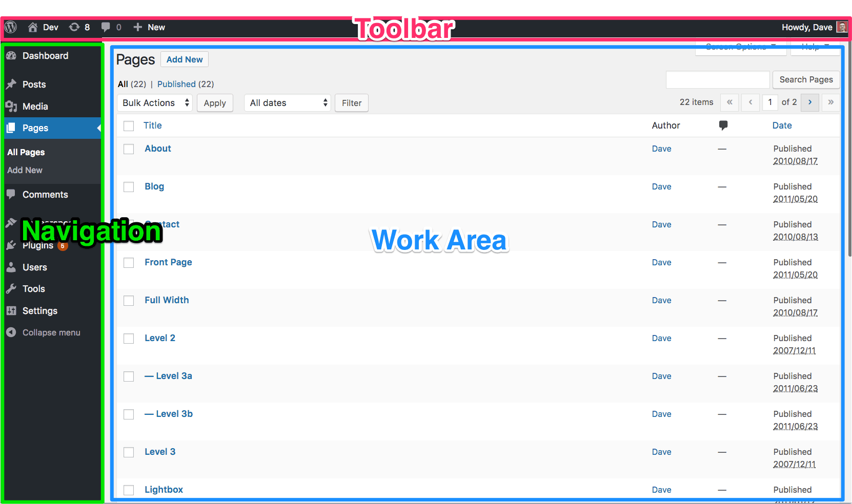This screenshot has height=504, width=852.
Task: Click Dave's avatar in the toolbar
Action: coord(842,27)
